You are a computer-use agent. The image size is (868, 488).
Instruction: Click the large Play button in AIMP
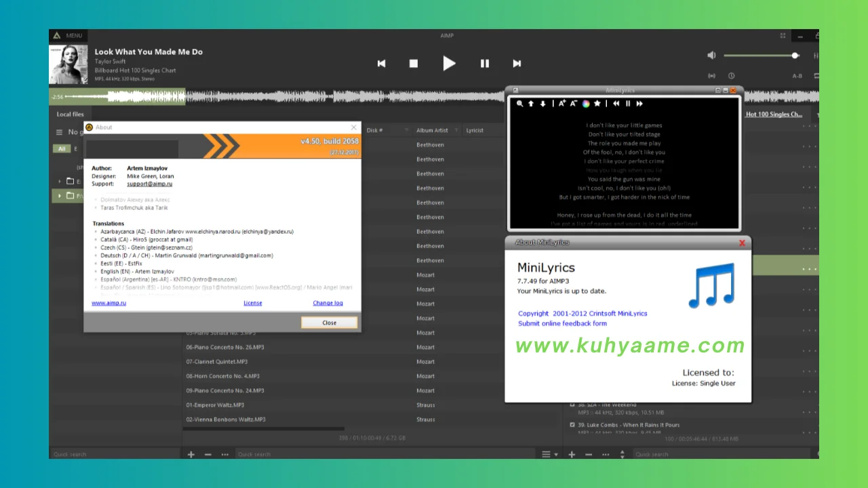(x=449, y=64)
